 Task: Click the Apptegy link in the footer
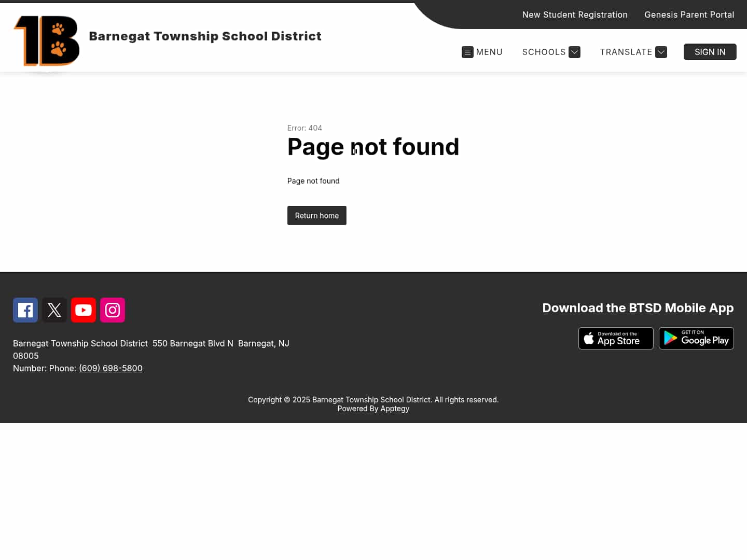point(394,409)
